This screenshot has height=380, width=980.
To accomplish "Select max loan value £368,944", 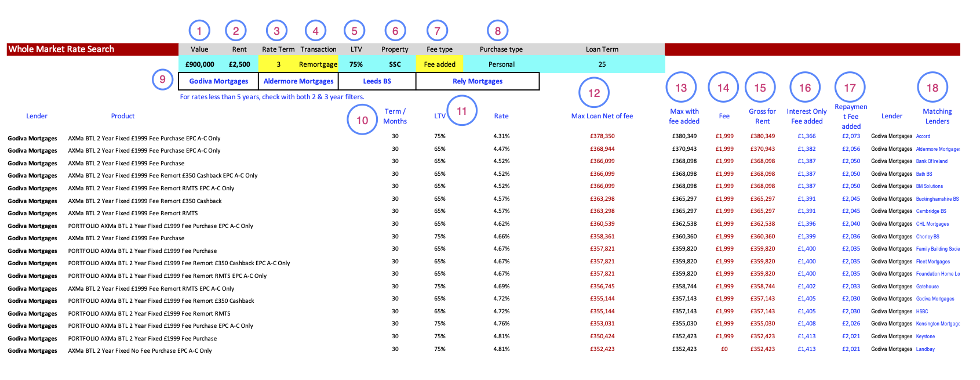I will (602, 149).
